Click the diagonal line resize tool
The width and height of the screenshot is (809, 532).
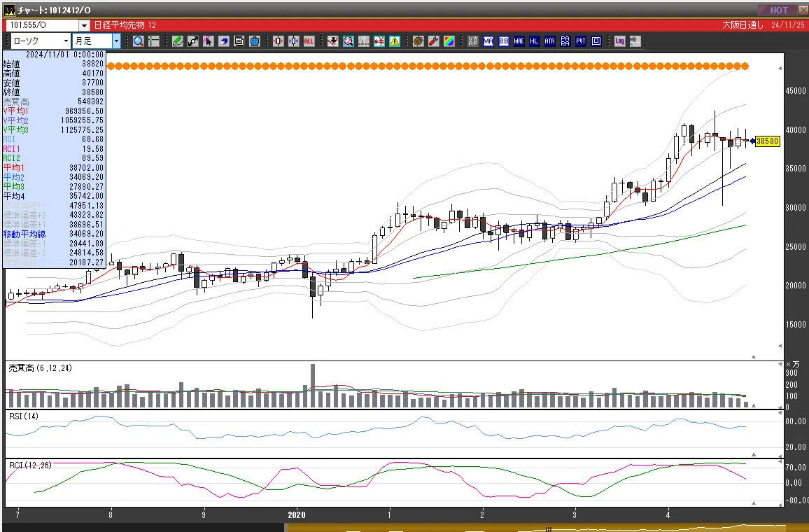click(193, 41)
